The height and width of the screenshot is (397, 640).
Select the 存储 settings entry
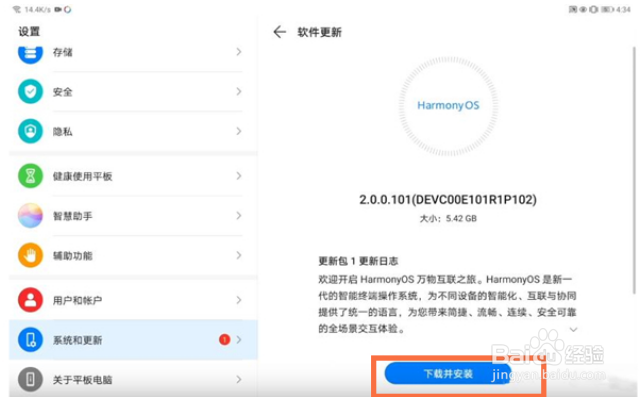point(133,53)
